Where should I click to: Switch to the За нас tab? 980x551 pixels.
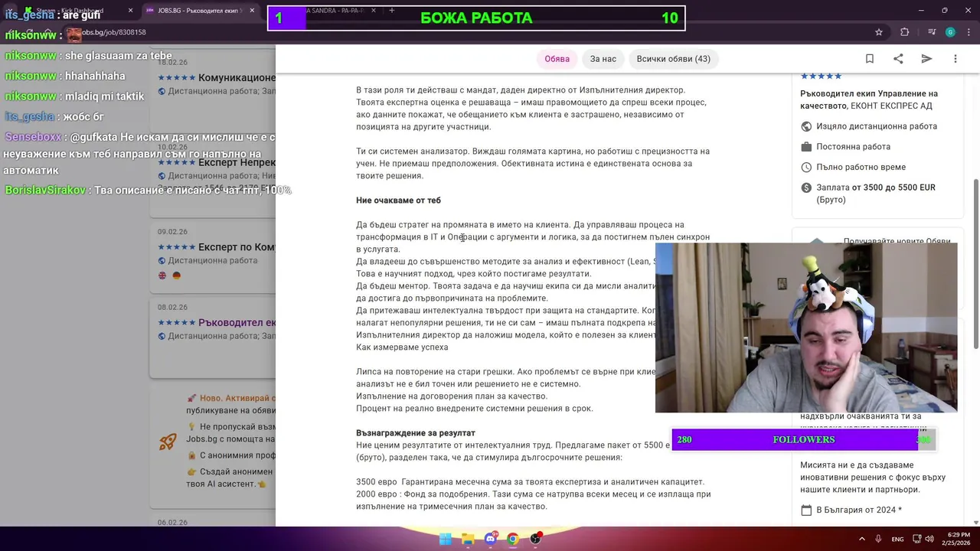point(603,59)
